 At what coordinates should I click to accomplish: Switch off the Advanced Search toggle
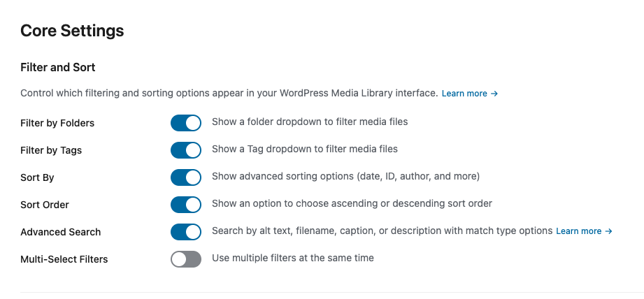click(186, 232)
